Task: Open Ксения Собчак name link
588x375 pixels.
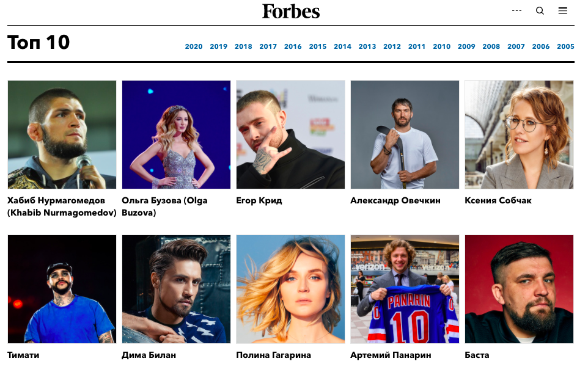Action: pos(498,200)
